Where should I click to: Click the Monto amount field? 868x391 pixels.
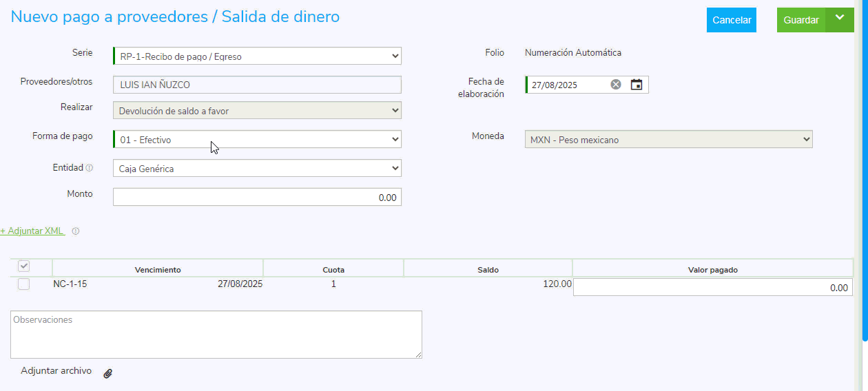pyautogui.click(x=257, y=197)
